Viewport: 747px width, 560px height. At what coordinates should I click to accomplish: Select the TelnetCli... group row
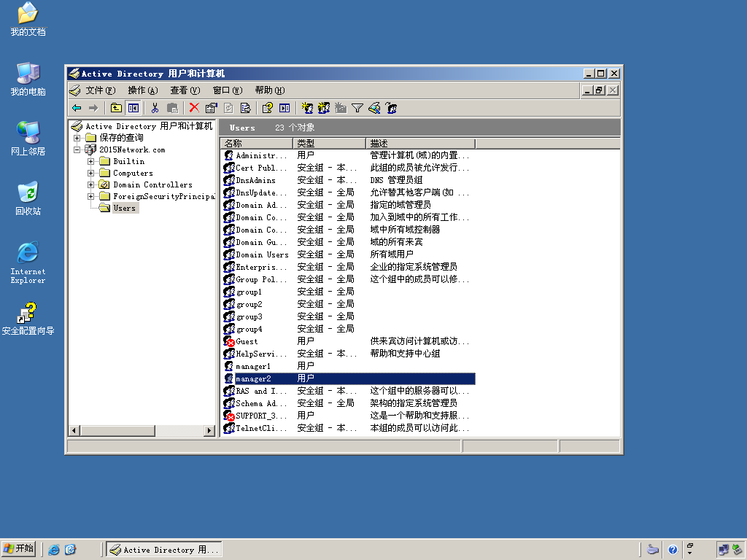349,427
